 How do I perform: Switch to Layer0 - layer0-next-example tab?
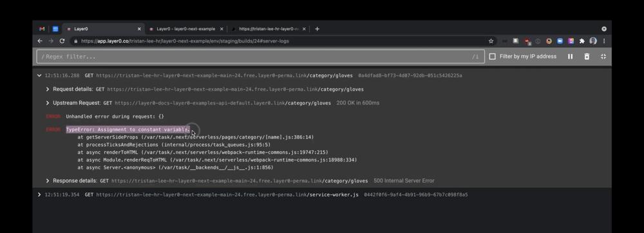pos(185,29)
